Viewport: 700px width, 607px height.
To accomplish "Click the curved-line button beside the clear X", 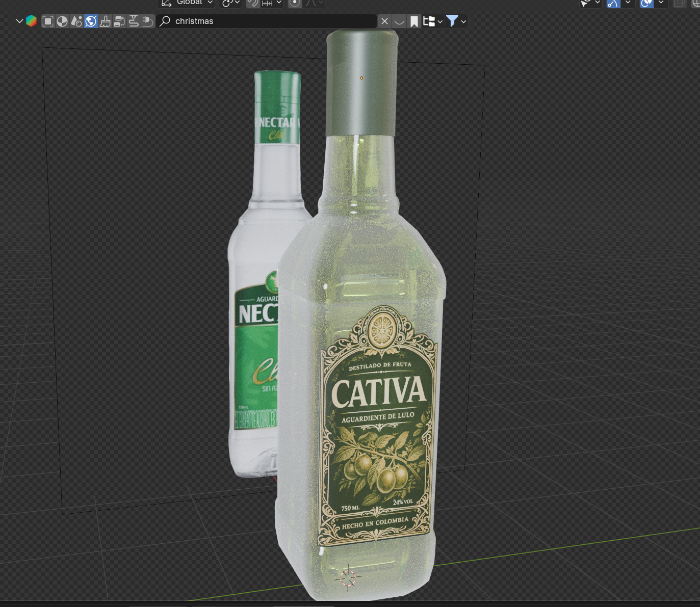I will point(399,21).
